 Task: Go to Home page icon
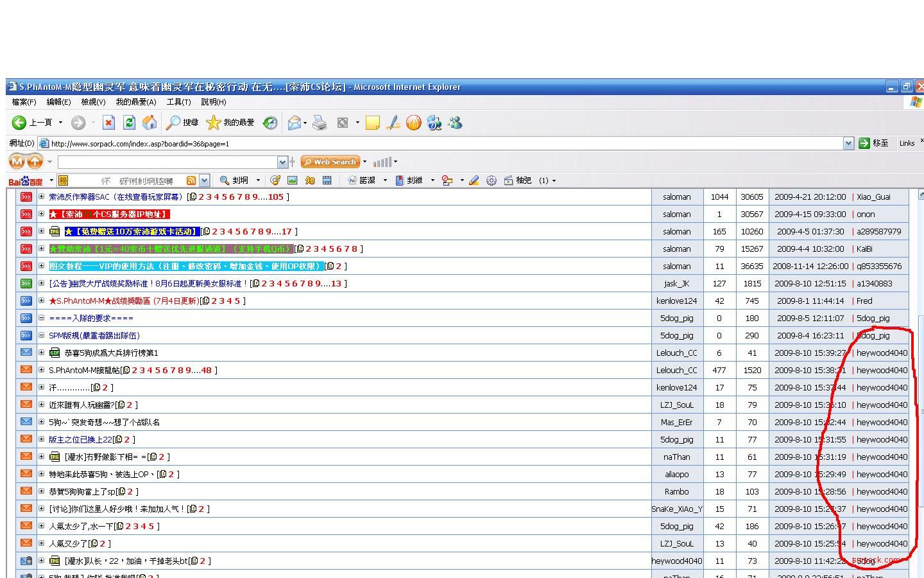(150, 123)
